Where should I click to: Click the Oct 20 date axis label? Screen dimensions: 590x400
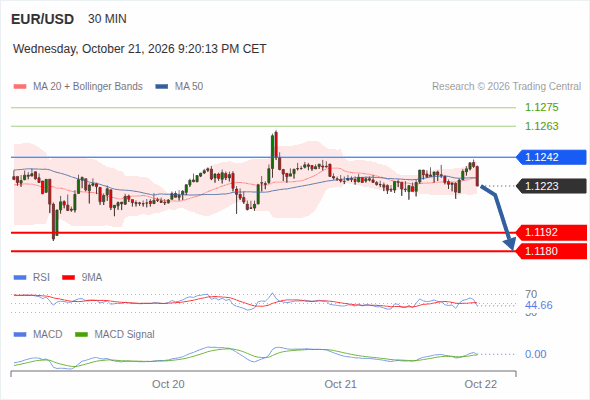point(168,384)
